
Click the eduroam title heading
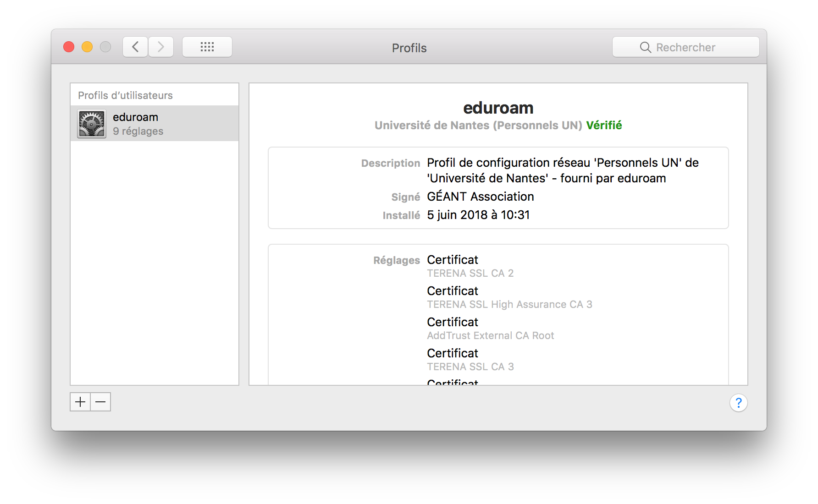tap(498, 108)
